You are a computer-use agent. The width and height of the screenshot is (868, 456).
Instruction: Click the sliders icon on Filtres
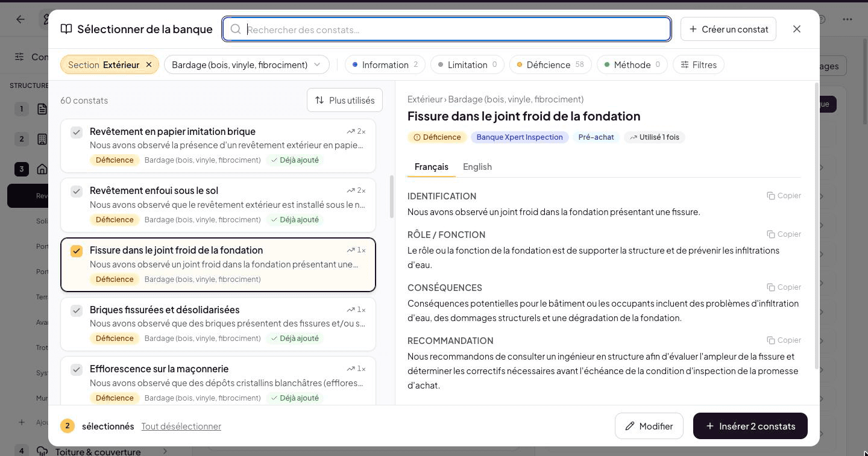[685, 64]
